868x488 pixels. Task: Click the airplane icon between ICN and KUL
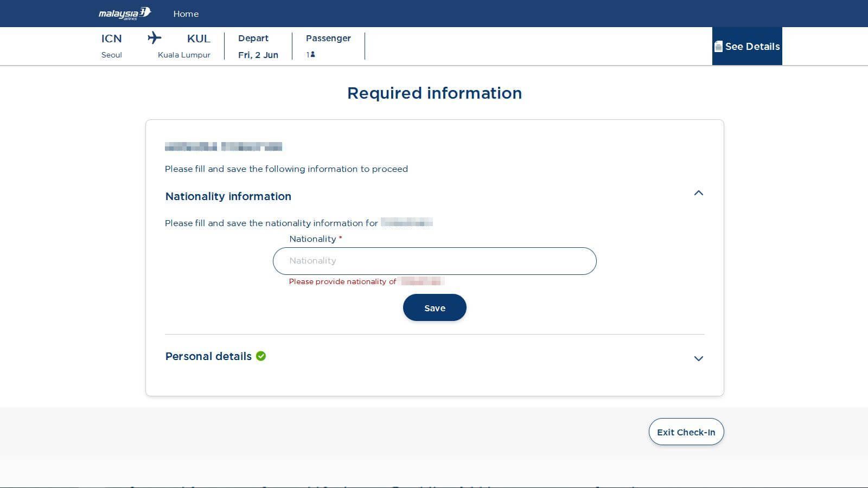pyautogui.click(x=155, y=38)
